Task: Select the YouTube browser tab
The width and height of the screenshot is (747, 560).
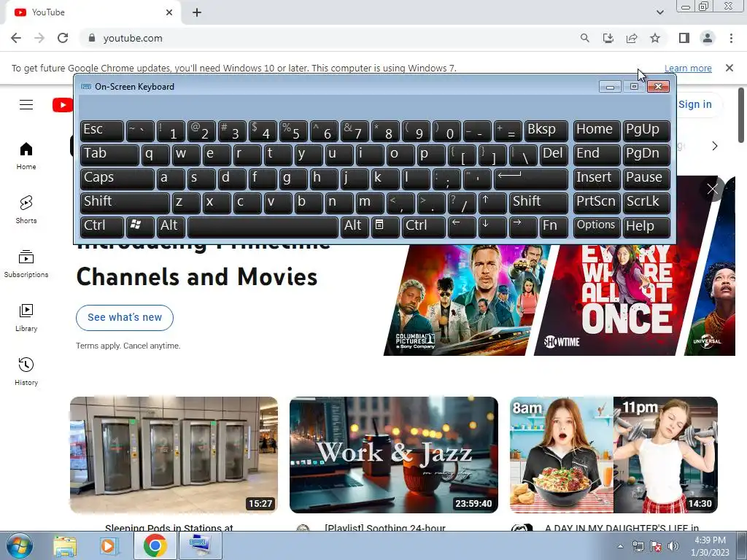Action: tap(93, 12)
